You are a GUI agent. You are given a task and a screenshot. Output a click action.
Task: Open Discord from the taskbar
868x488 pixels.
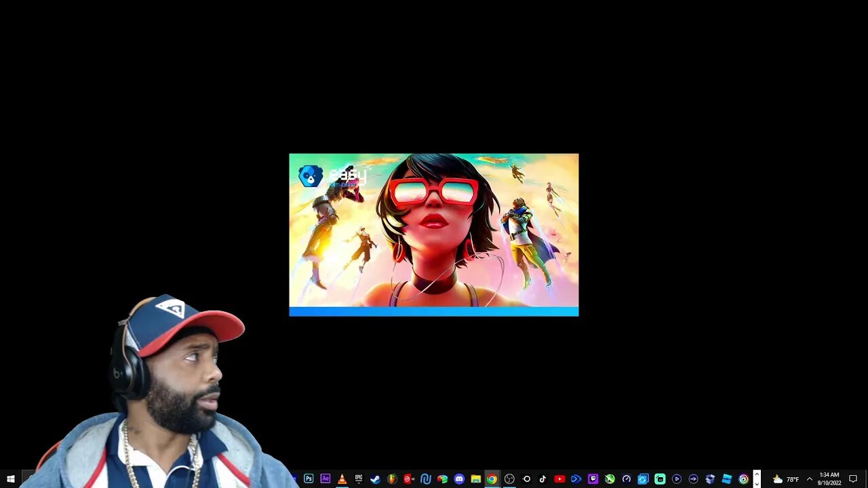tap(459, 479)
